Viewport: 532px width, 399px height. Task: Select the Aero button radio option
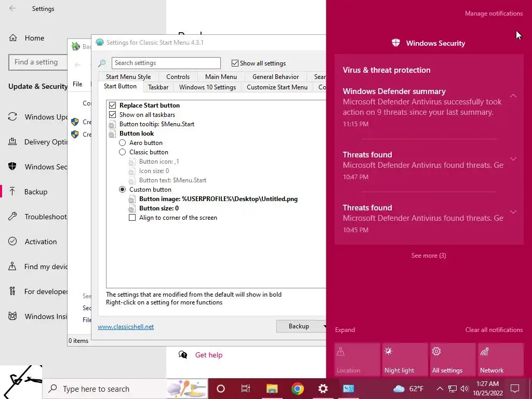pyautogui.click(x=122, y=143)
